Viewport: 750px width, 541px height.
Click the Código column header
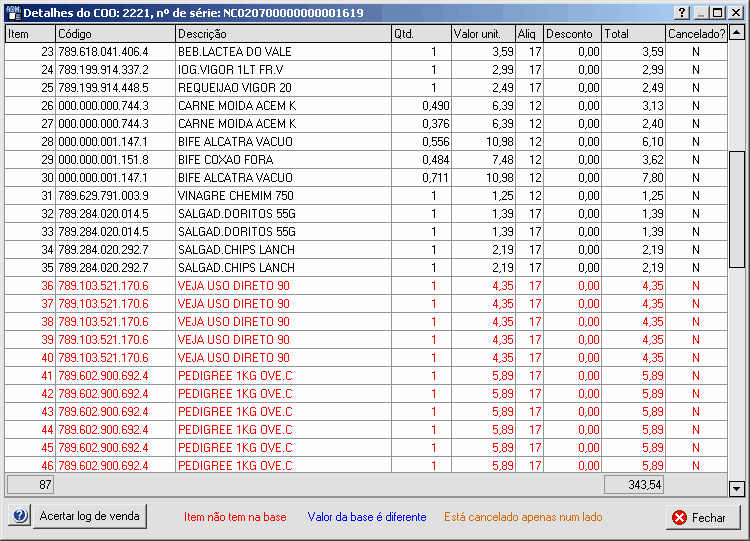pyautogui.click(x=115, y=34)
